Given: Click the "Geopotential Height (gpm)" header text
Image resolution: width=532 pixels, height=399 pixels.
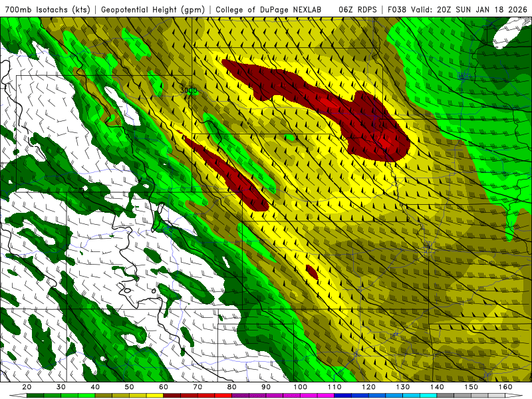Looking at the screenshot, I should tap(153, 9).
